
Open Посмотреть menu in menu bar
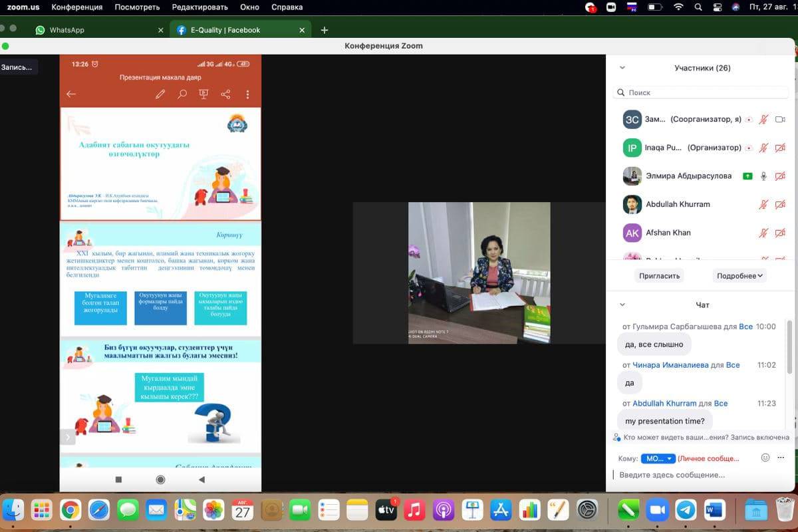[x=137, y=7]
